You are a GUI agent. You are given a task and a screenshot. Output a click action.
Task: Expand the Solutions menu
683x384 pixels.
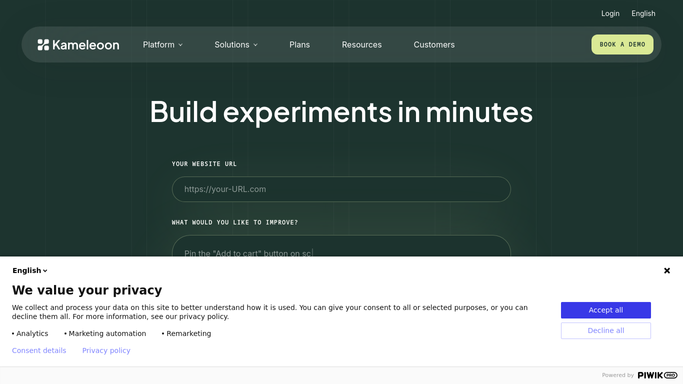point(236,44)
